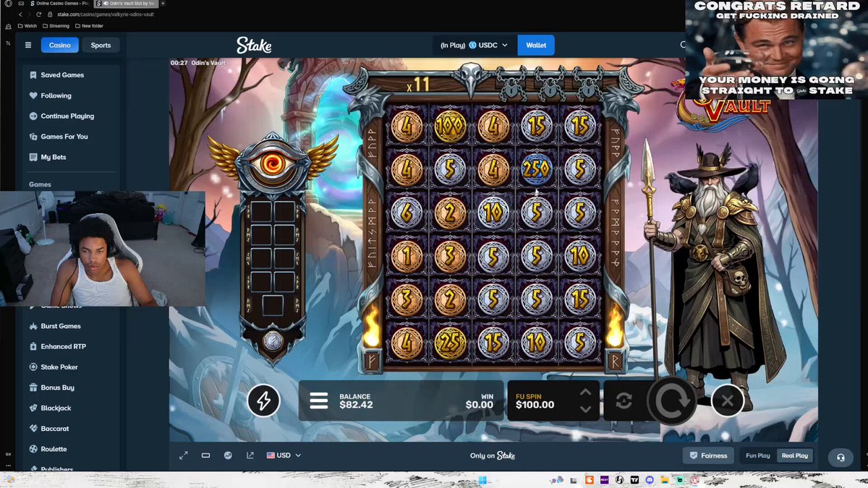
Task: Open Roulette in the sidebar
Action: coord(48,449)
